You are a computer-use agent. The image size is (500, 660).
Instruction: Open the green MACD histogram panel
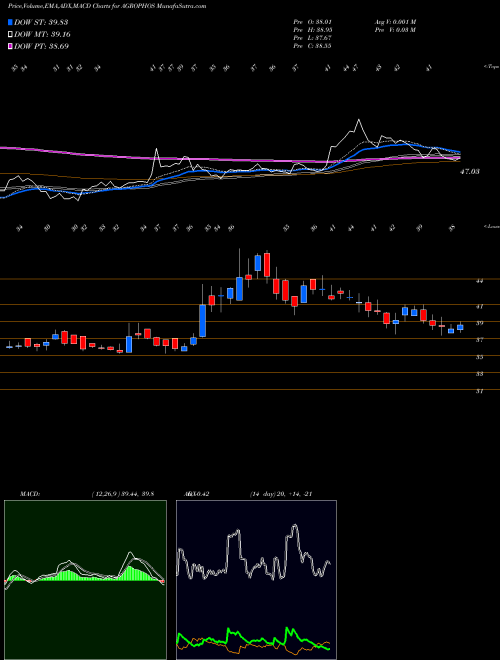pos(85,580)
